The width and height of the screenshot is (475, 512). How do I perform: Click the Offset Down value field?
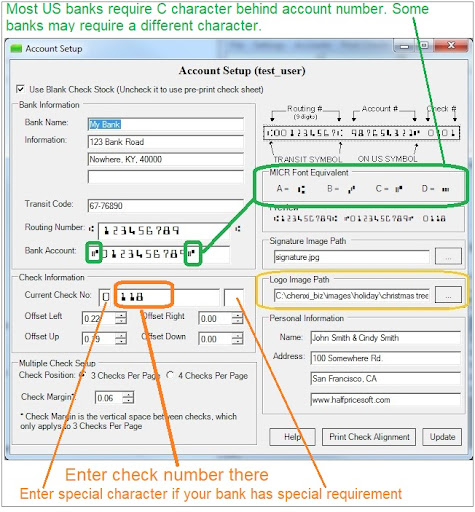(x=215, y=339)
